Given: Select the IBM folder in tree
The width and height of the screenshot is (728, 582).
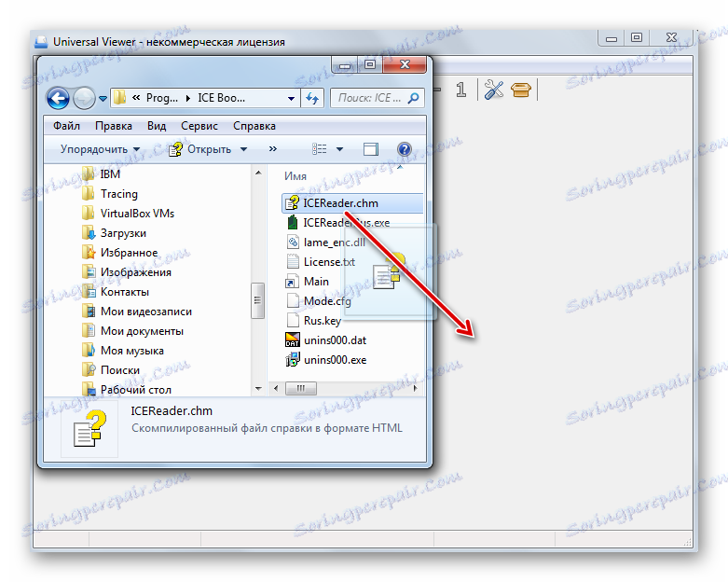Looking at the screenshot, I should click(x=102, y=174).
